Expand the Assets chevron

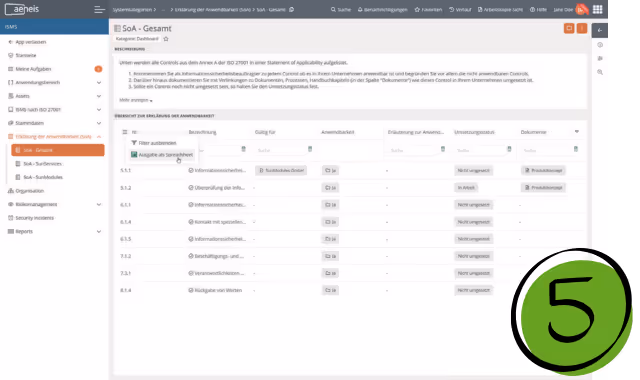point(99,96)
